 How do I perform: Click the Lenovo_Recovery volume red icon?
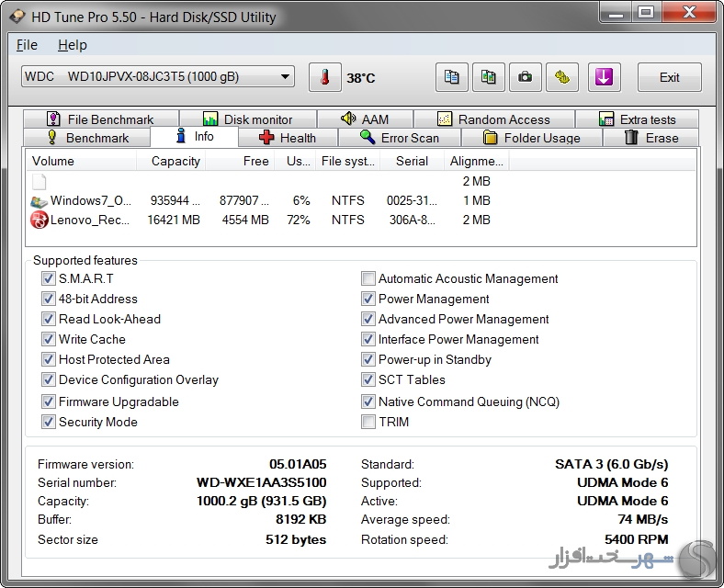pos(39,220)
